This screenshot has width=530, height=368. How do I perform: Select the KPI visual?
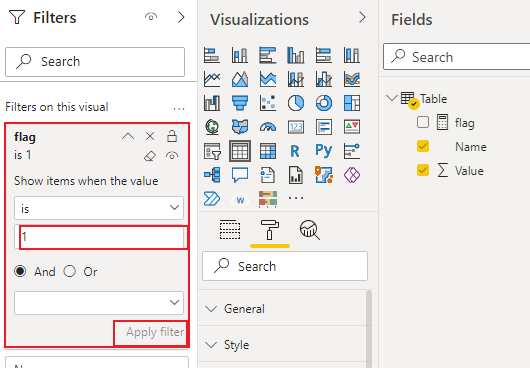352,127
